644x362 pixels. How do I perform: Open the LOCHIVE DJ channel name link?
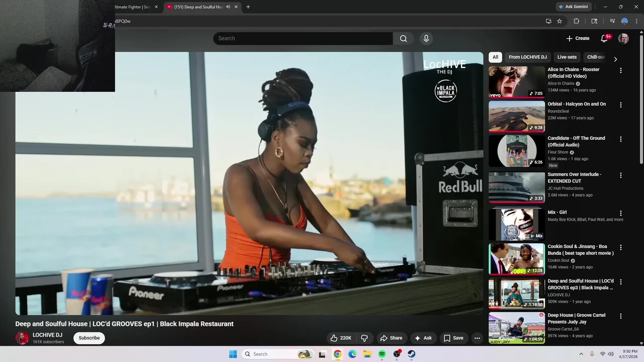click(x=47, y=335)
